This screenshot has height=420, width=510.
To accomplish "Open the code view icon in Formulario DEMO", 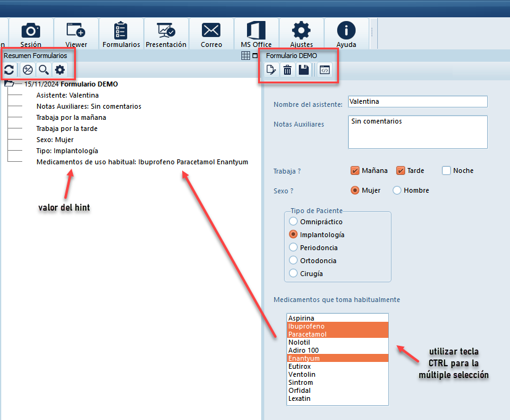I will point(325,70).
